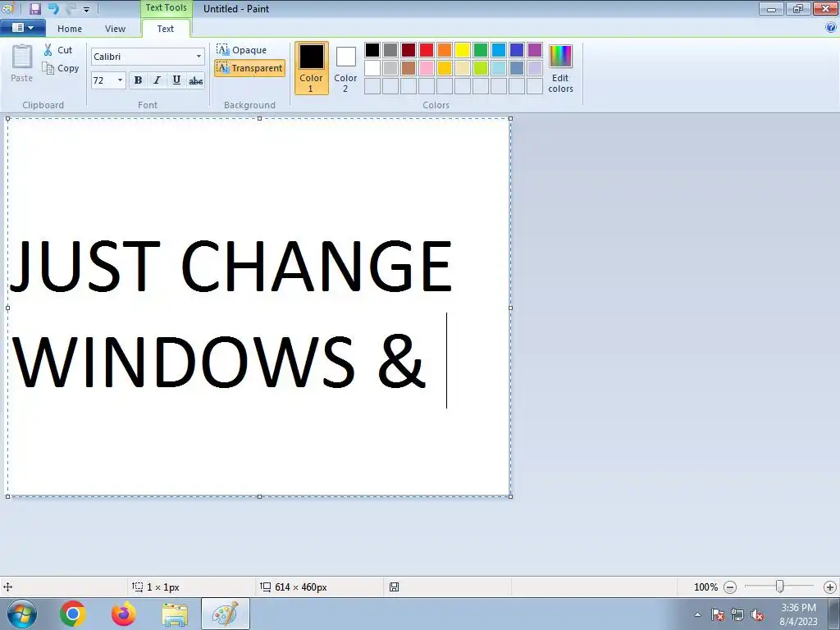Image resolution: width=840 pixels, height=630 pixels.
Task: Open the Paint file menu button
Action: point(22,28)
